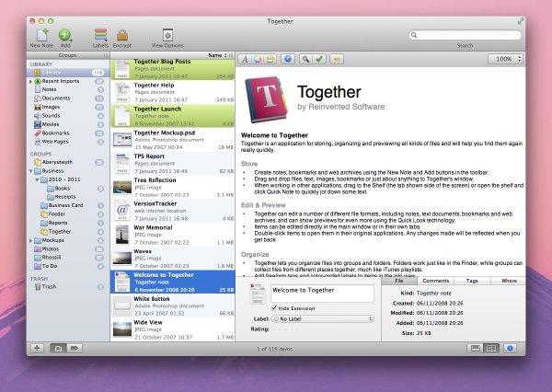Select the Together Blog Posts item
The height and width of the screenshot is (392, 552).
173,69
